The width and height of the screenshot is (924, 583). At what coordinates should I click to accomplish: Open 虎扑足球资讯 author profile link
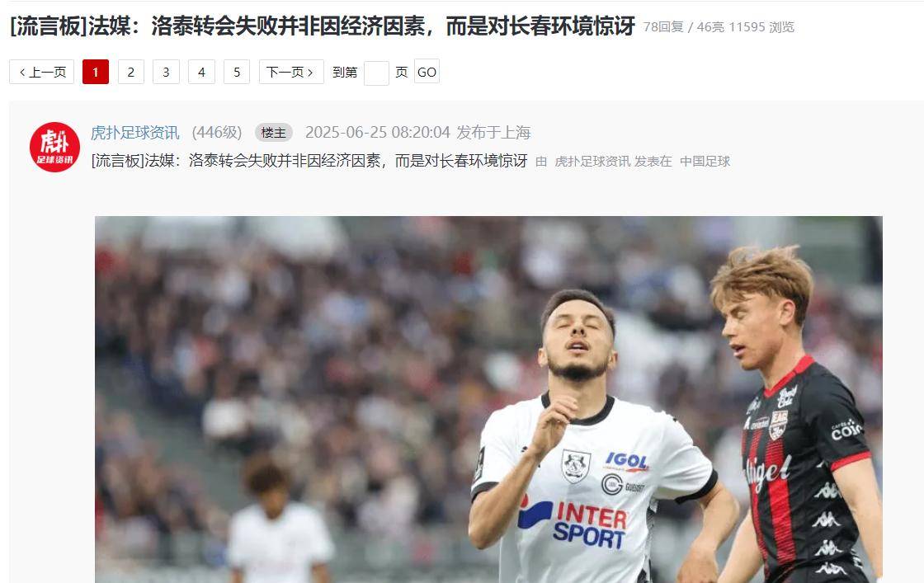tap(135, 133)
